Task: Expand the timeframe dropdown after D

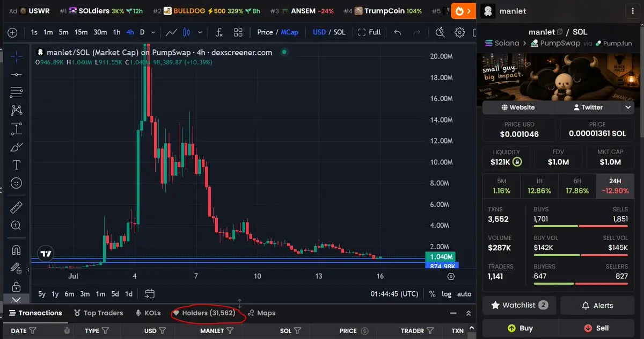Action: [153, 32]
